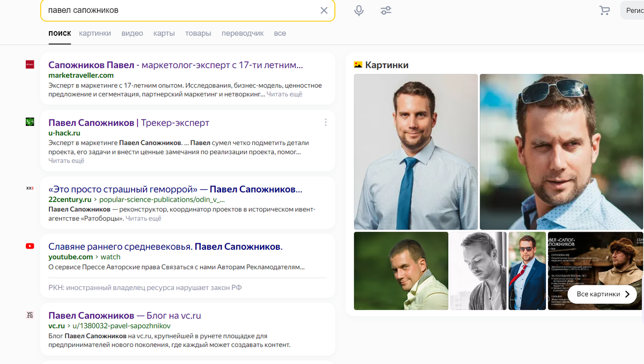Screen dimensions: 644x364
Task: Switch to the 'переводчик' tab
Action: point(243,33)
